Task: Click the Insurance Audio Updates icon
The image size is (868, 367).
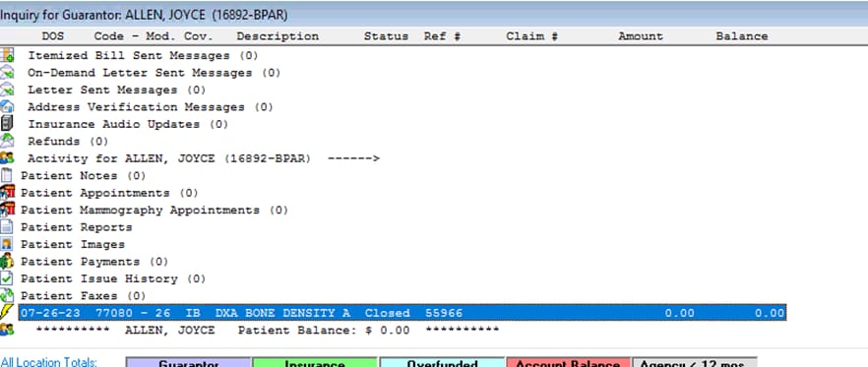Action: coord(7,124)
